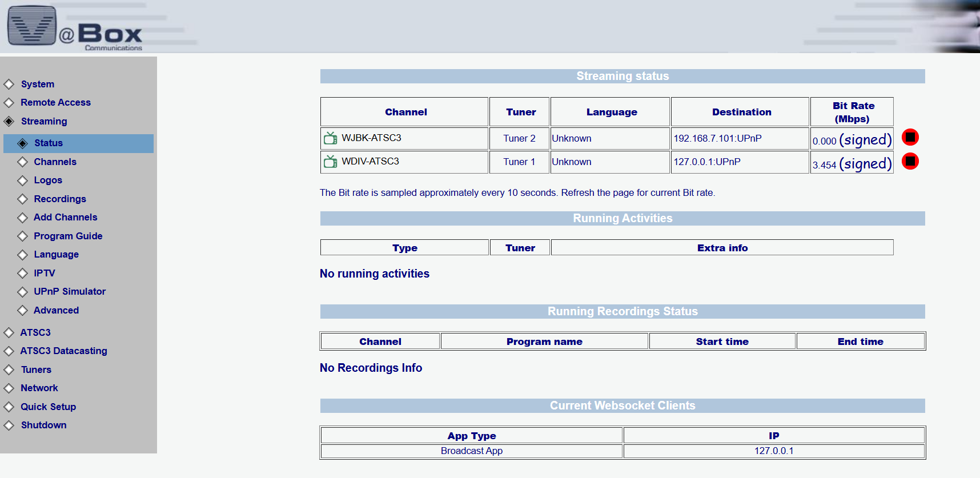
Task: Collapse the Streaming menu section
Action: pos(44,121)
